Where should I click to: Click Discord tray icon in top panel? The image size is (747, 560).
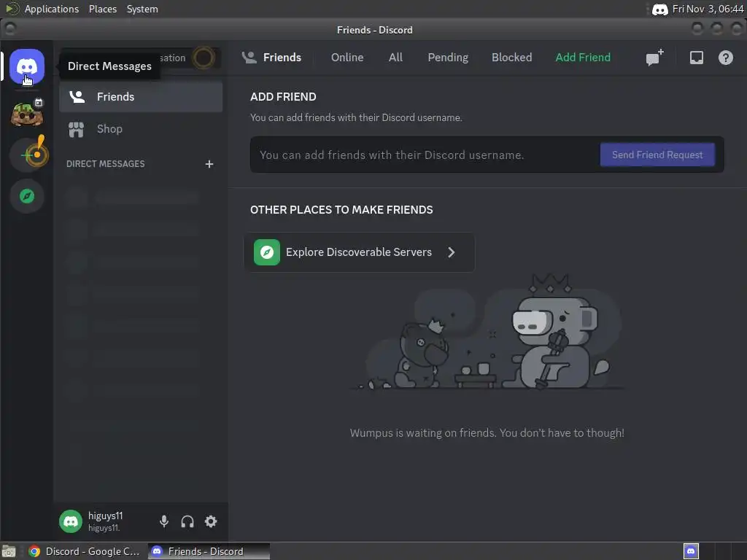coord(659,9)
